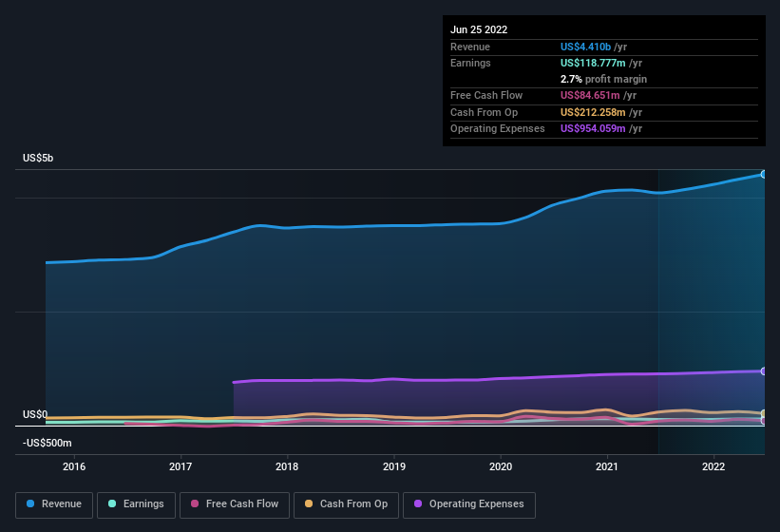Screen dimensions: 780x532
Task: Click the 2017 x-axis label
Action: [181, 466]
